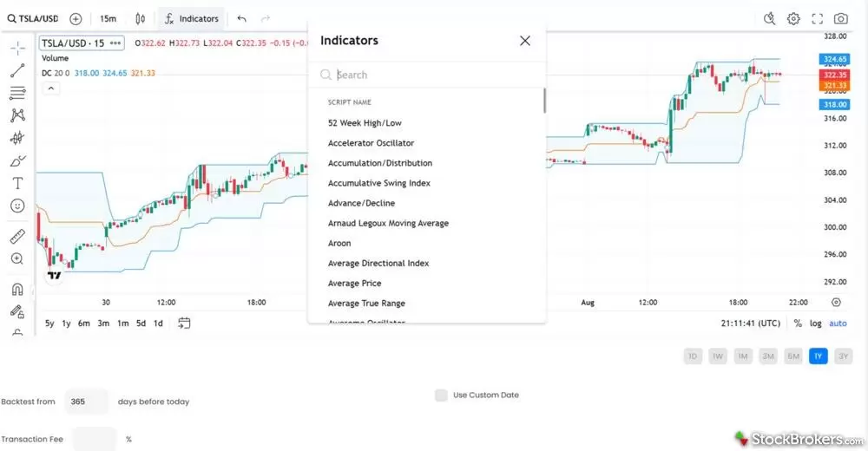Screen dimensions: 868x451
Task: Select the Text tool
Action: pos(17,183)
